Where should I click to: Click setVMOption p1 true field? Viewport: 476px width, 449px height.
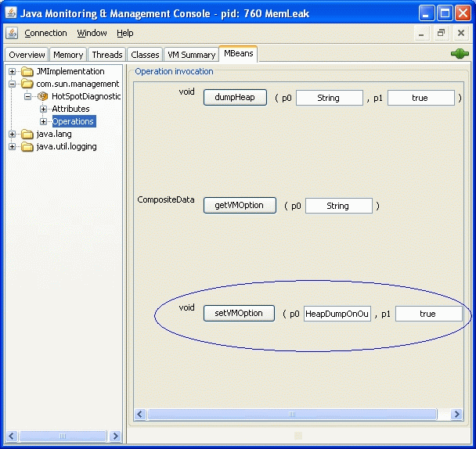coord(429,314)
